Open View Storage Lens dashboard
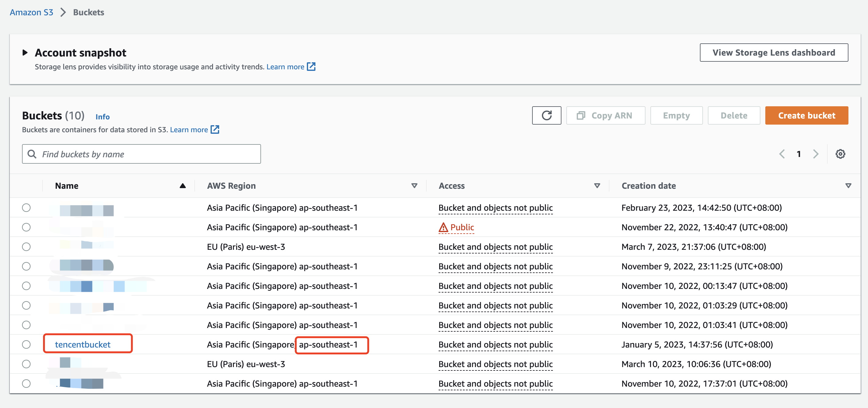The height and width of the screenshot is (408, 868). (x=774, y=53)
